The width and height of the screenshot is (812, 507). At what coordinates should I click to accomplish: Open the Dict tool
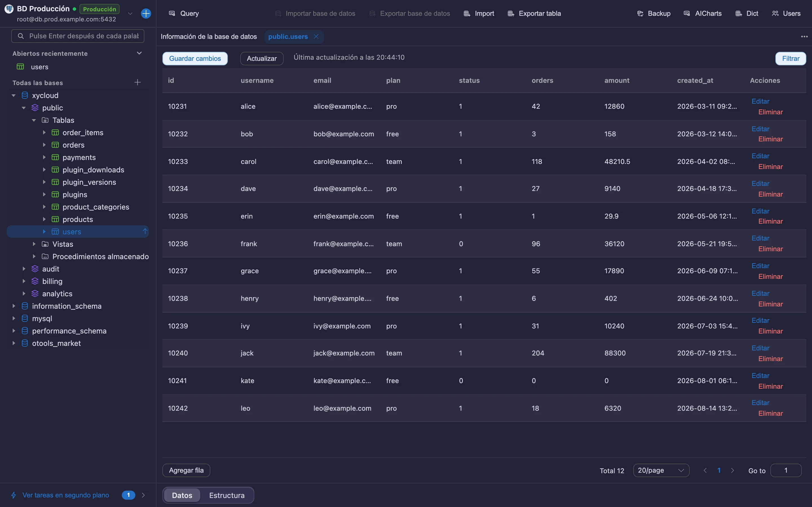click(738, 14)
